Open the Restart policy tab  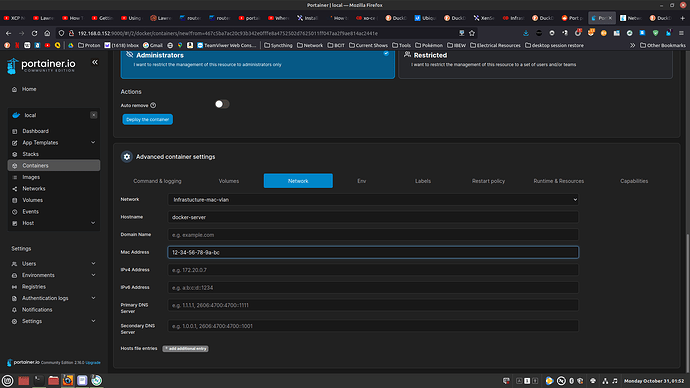coord(488,181)
